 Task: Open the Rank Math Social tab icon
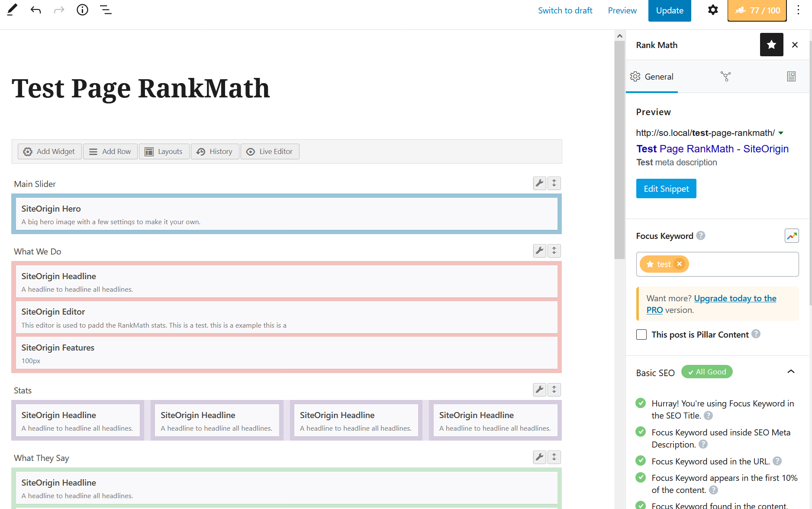[x=725, y=77]
